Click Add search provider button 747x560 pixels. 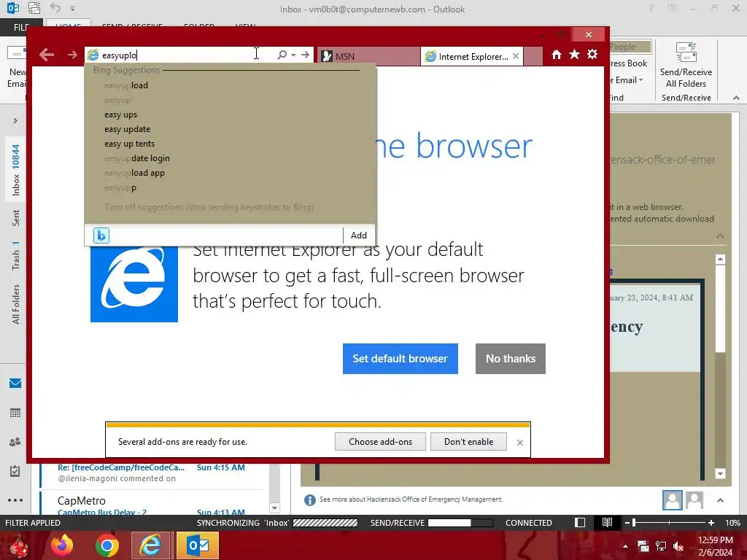pyautogui.click(x=359, y=236)
